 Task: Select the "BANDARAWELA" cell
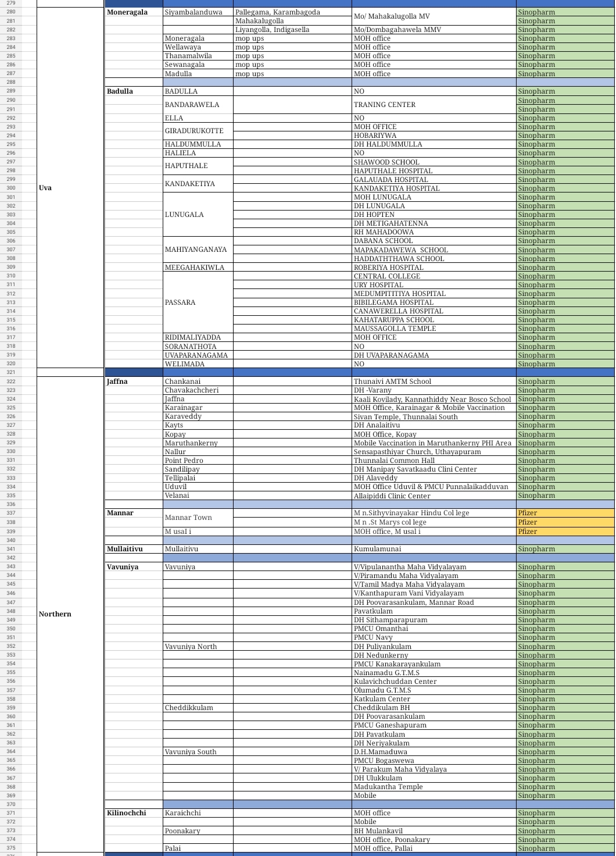click(x=198, y=105)
